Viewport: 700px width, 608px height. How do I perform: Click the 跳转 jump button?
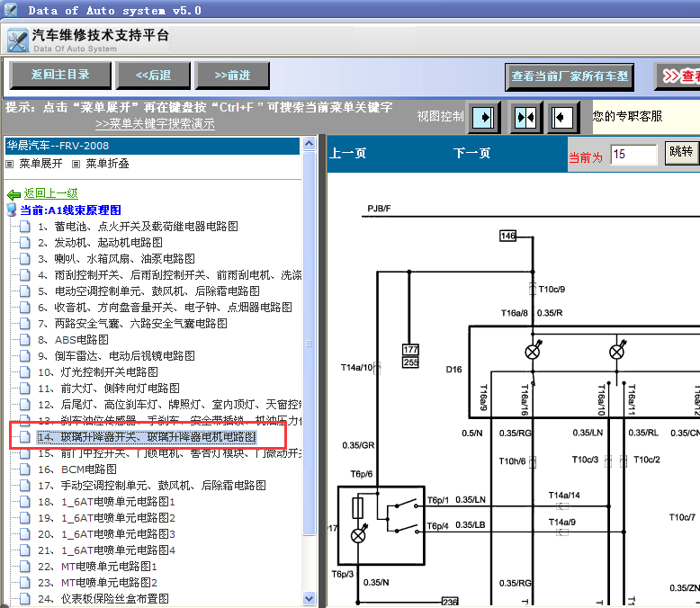tap(681, 152)
